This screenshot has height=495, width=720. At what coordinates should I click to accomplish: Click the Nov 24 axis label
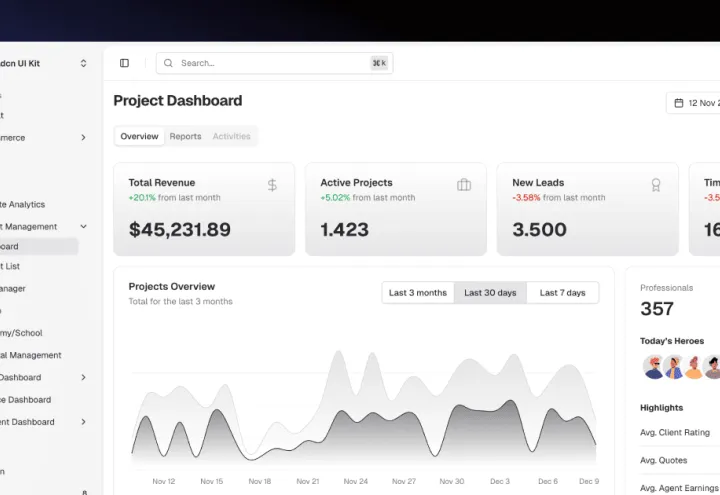[x=356, y=481]
